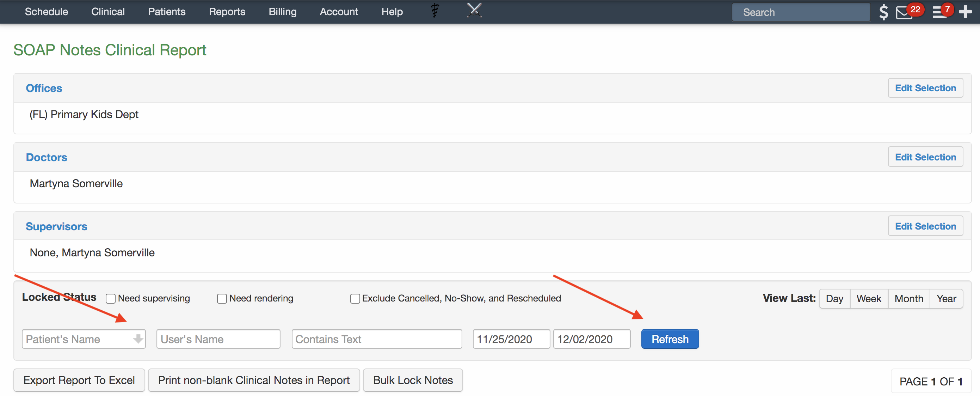Screen dimensions: 980x396
Task: Open the Reports menu
Action: pos(227,12)
